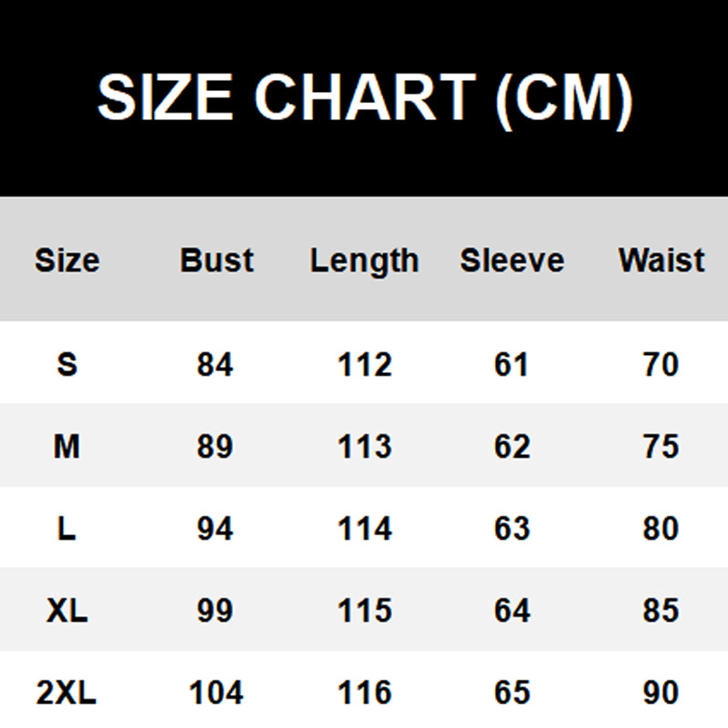728x728 pixels.
Task: Click bust value 99 for size XL
Action: coord(216,611)
